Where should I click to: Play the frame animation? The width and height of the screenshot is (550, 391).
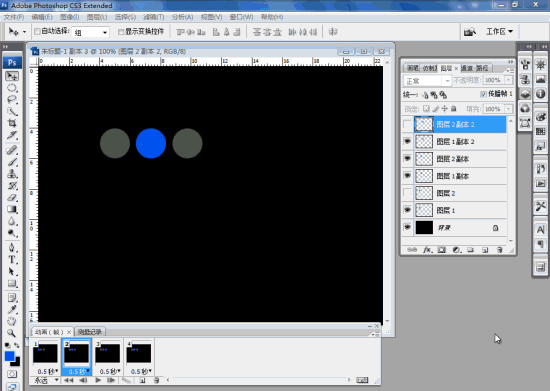point(98,380)
